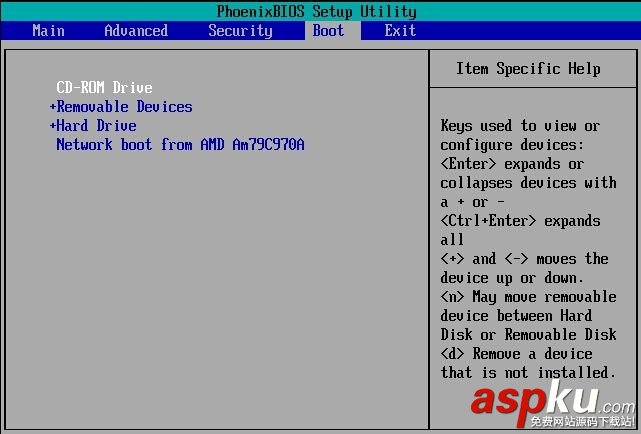Select the CD-ROM Drive boot entry
This screenshot has width=641, height=434.
(104, 87)
